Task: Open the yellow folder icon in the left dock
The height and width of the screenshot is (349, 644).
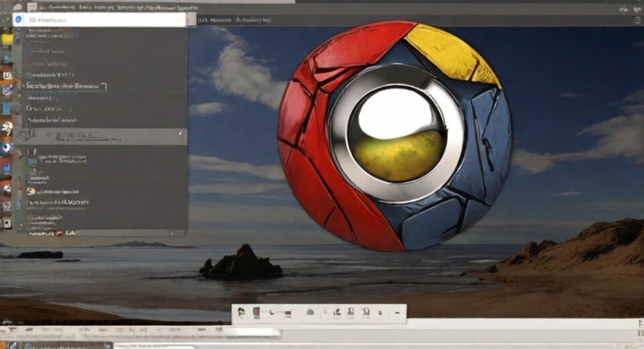Action: coord(7,39)
